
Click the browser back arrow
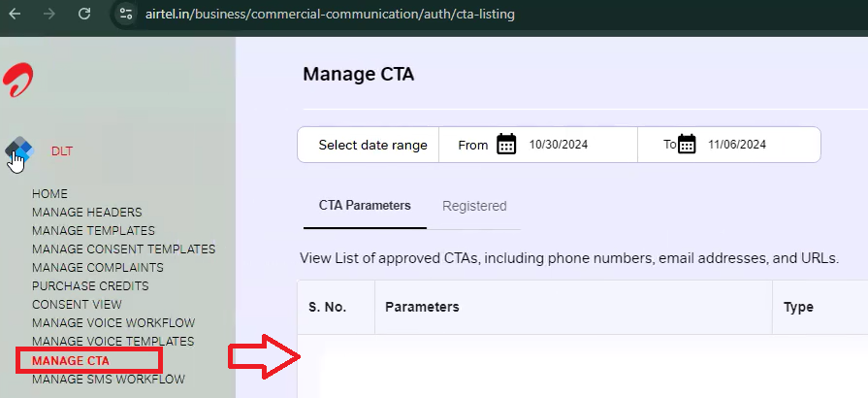click(x=15, y=14)
